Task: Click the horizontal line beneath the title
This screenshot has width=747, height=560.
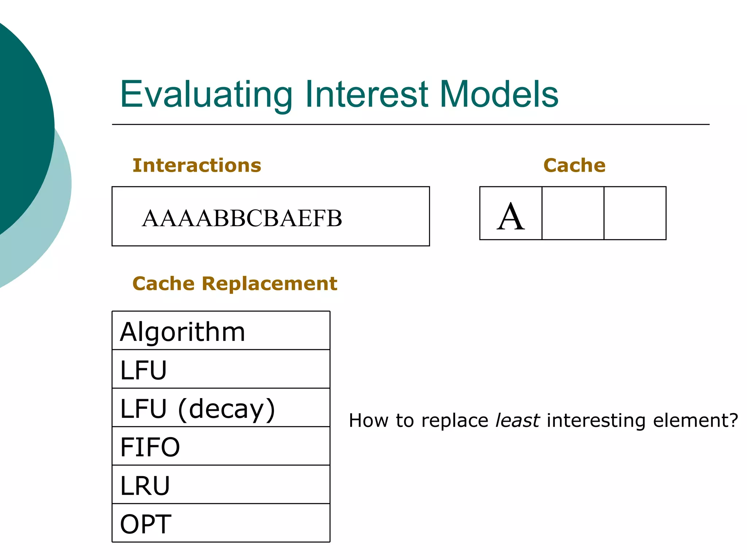Action: 410,125
